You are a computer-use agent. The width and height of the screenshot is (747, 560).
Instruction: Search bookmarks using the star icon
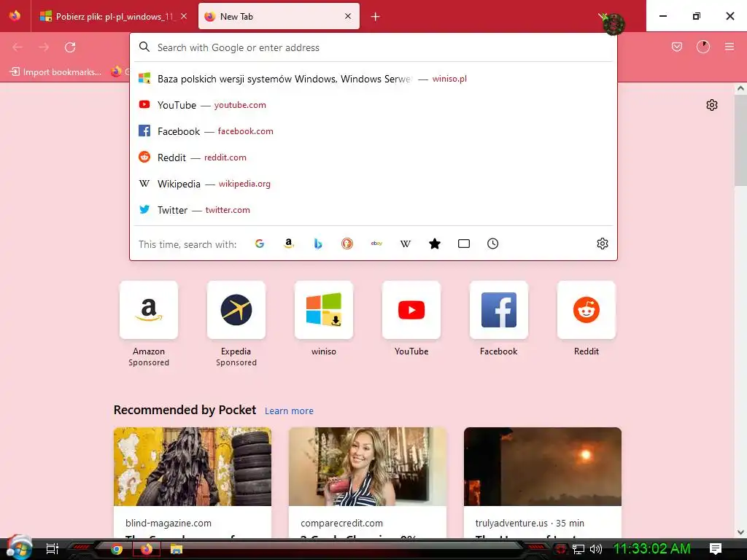(x=435, y=244)
